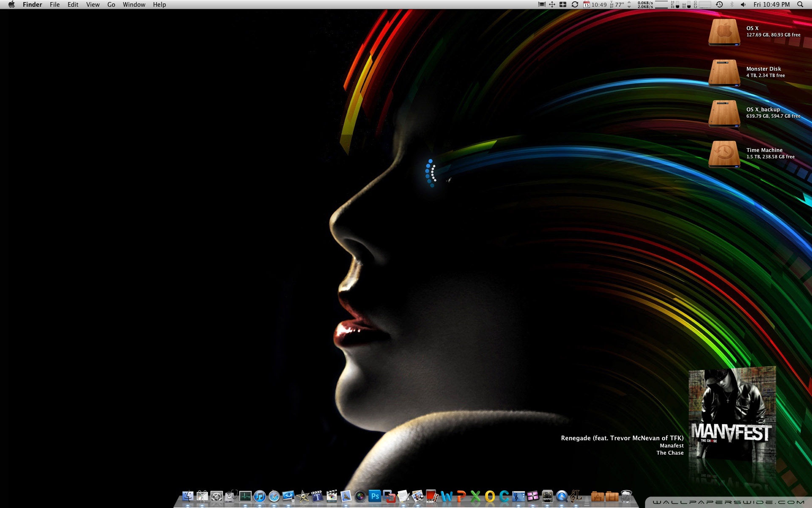Open PowerPoint orange P icon
The width and height of the screenshot is (812, 508).
coord(461,496)
